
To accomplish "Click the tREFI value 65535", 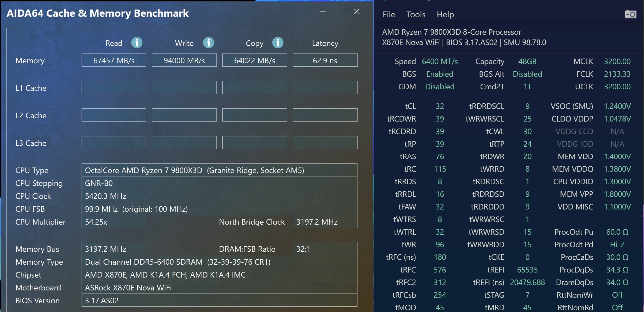I will [527, 270].
